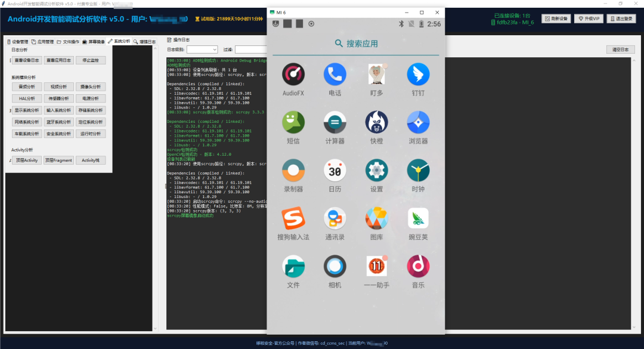Launch the 钉钉 DingTalk app
Screen dimensions: 644x349
(x=418, y=75)
